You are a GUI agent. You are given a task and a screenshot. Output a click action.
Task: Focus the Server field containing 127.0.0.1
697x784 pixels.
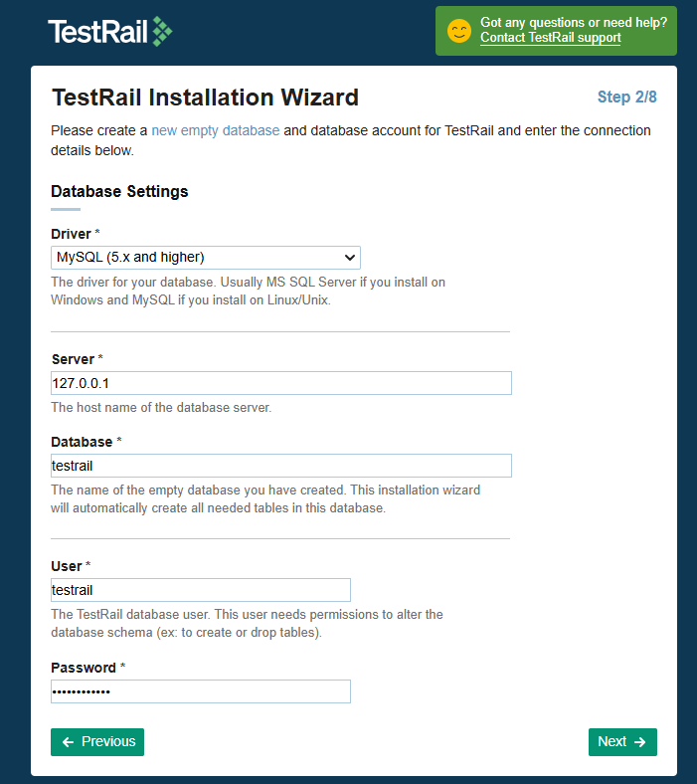(x=280, y=383)
